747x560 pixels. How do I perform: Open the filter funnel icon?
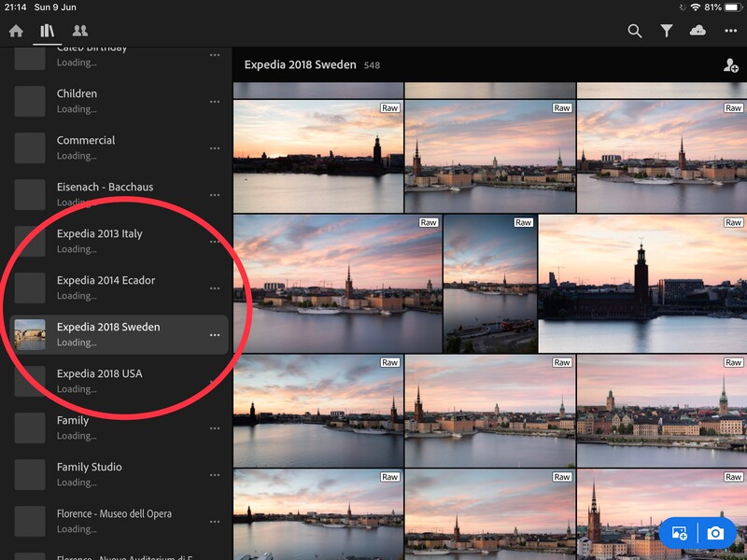666,31
